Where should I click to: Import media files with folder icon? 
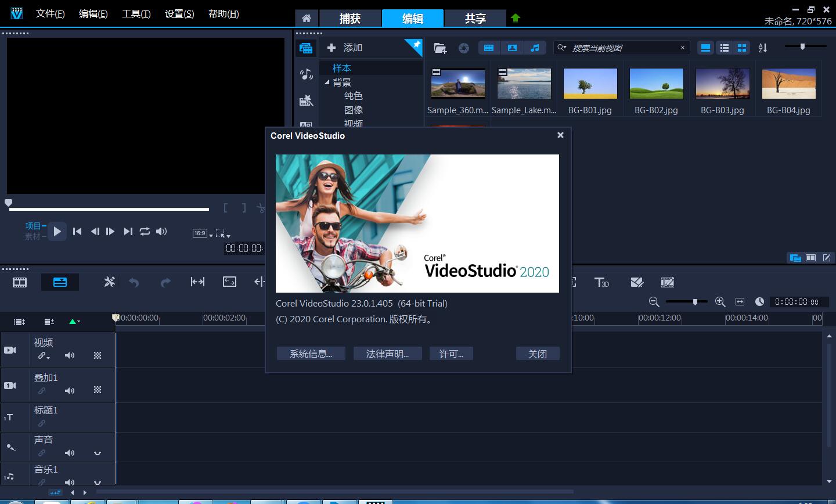coord(440,48)
